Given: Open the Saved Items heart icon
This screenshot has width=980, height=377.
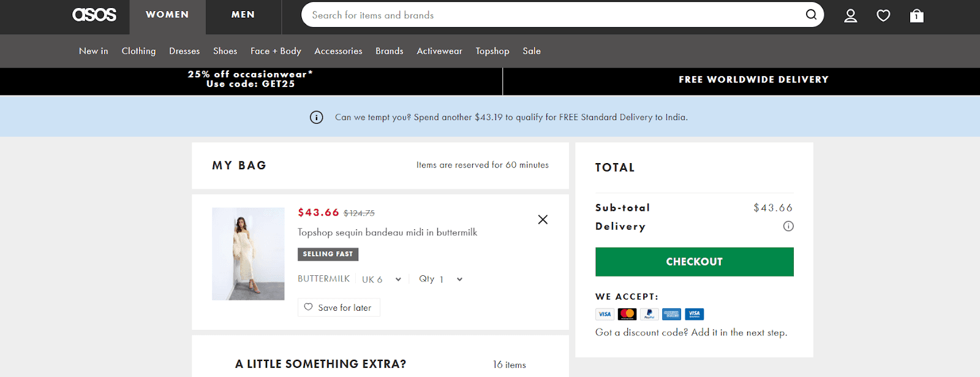Looking at the screenshot, I should point(883,15).
